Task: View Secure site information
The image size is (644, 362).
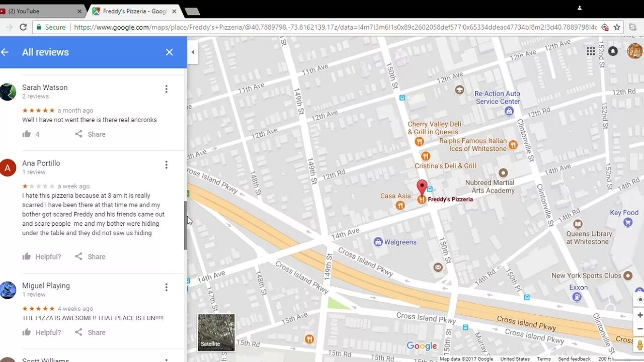Action: coord(50,27)
